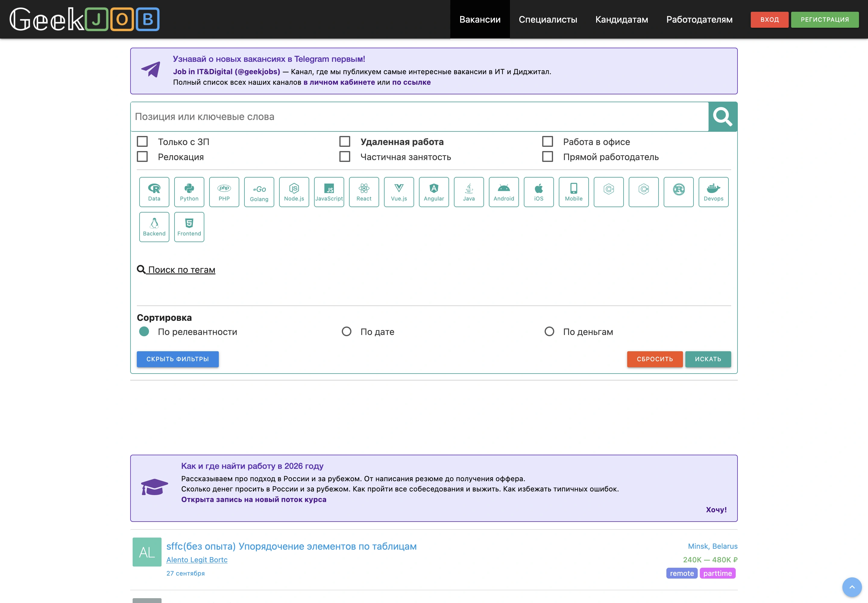This screenshot has width=868, height=603.
Task: Tick the 'Прямой работодатель' checkbox
Action: tap(547, 156)
